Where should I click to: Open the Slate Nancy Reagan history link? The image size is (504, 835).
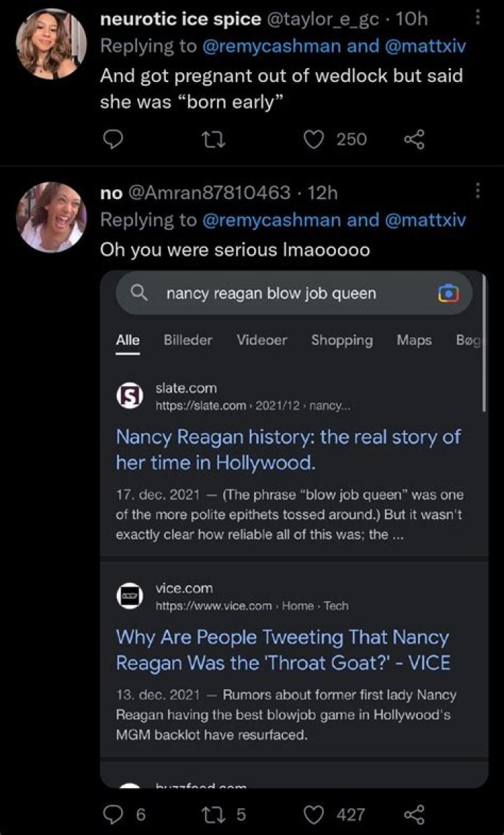point(288,449)
